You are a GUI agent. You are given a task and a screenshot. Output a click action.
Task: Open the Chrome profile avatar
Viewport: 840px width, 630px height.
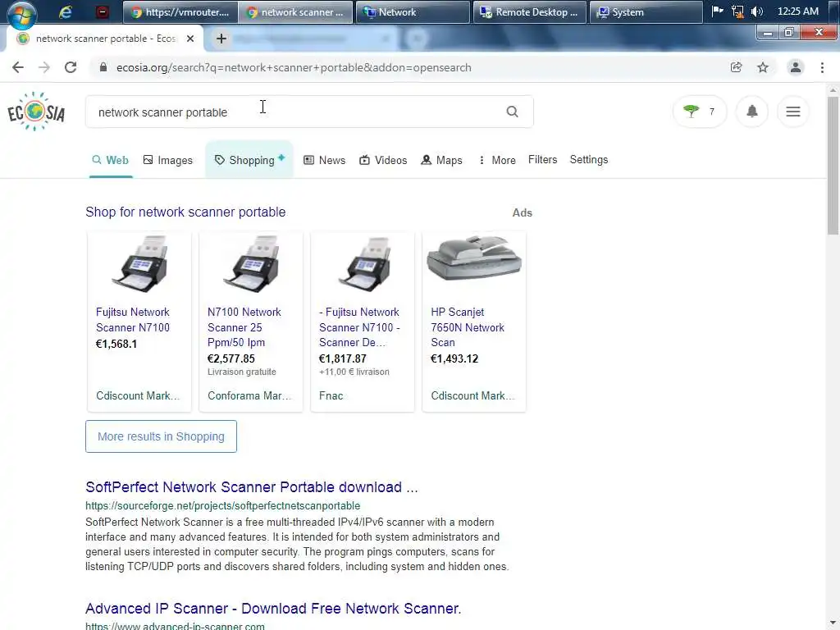[x=796, y=67]
